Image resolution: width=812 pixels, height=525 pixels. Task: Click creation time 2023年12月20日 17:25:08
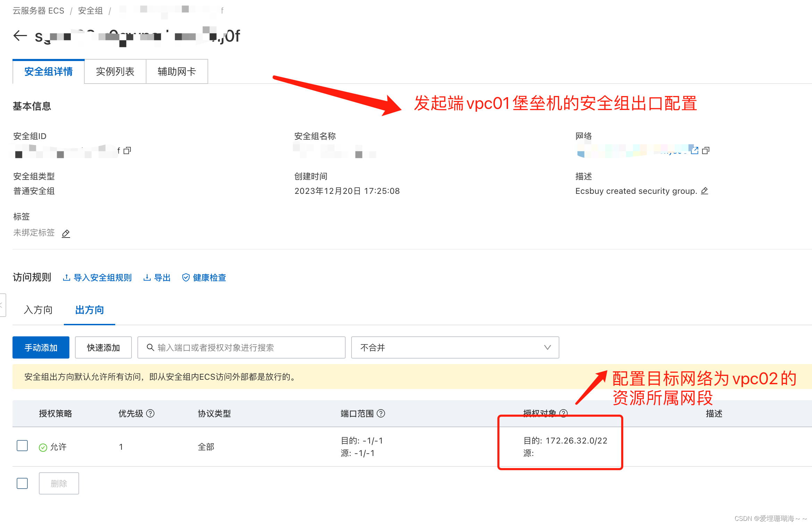pos(347,191)
